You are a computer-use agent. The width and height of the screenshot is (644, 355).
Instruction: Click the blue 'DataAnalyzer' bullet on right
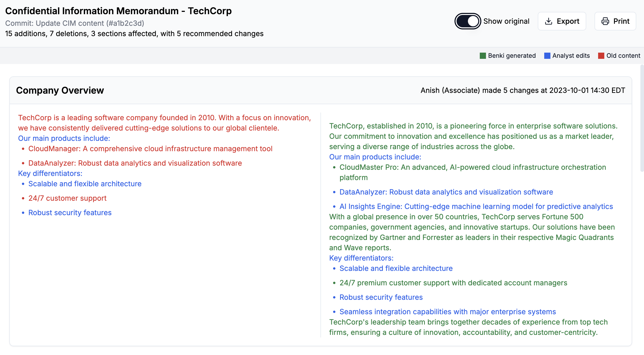click(446, 192)
